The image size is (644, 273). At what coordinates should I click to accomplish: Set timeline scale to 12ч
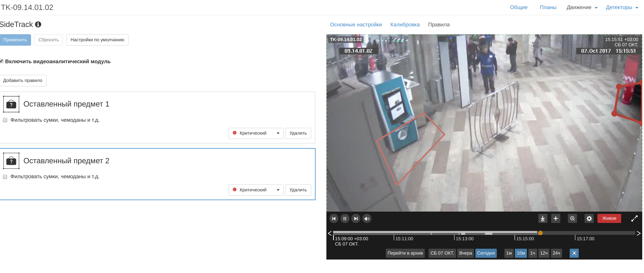pyautogui.click(x=544, y=253)
